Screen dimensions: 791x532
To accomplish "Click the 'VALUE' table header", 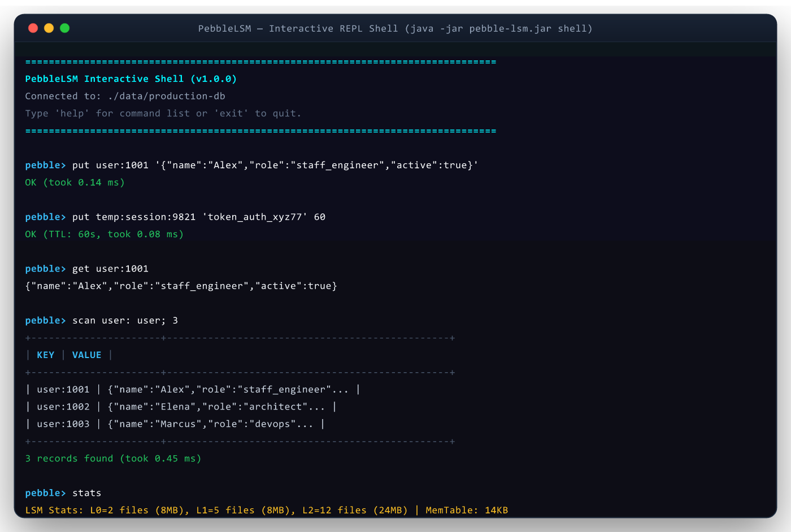I will pos(86,355).
